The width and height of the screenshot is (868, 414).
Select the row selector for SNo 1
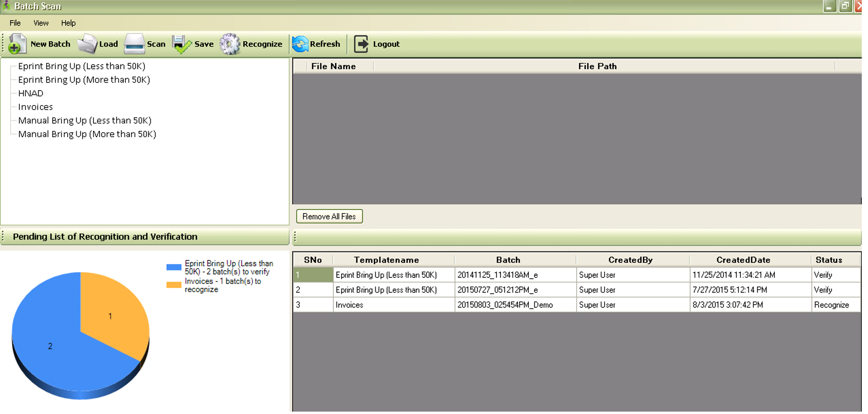[x=313, y=275]
